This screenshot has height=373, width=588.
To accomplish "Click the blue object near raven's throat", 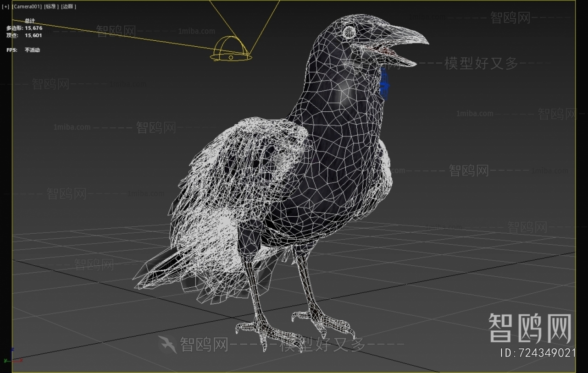I will pyautogui.click(x=384, y=86).
